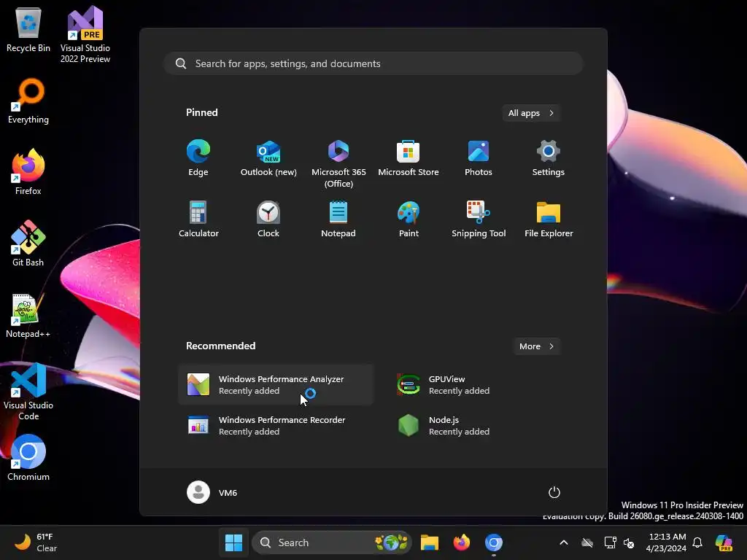
Task: Select the Notepad++ desktop shortcut
Action: (x=28, y=315)
